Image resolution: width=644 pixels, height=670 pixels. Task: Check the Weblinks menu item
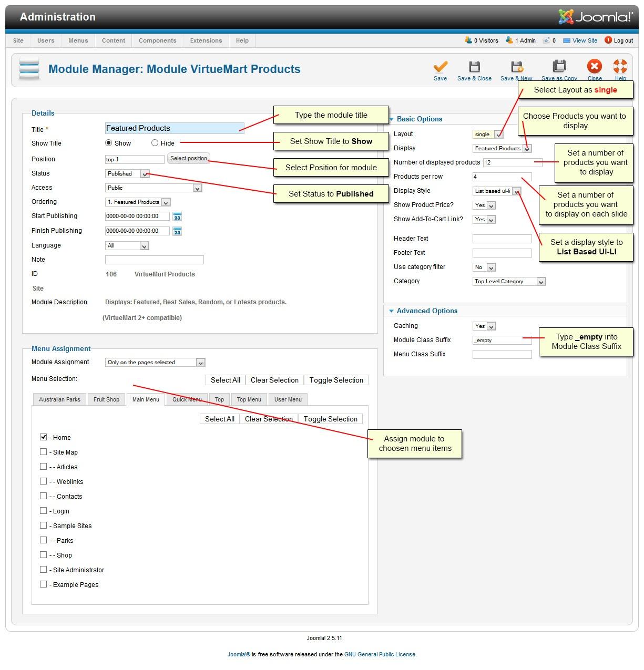(x=44, y=481)
